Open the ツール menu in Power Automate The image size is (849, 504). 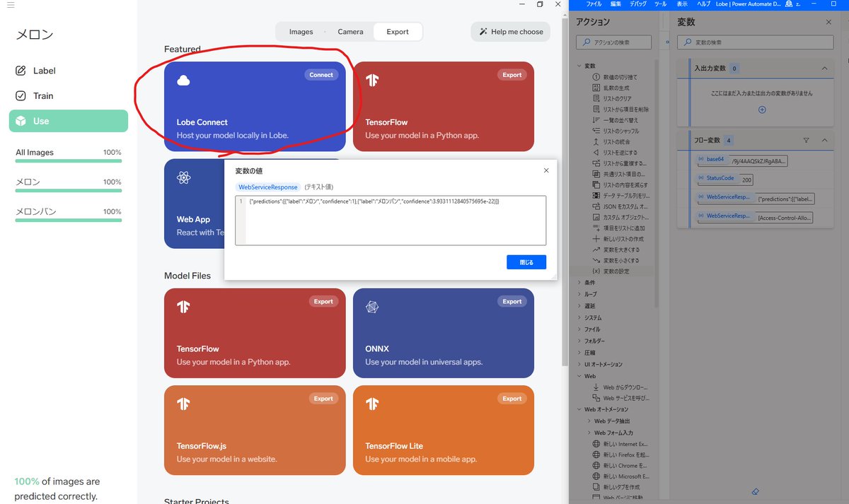click(660, 4)
